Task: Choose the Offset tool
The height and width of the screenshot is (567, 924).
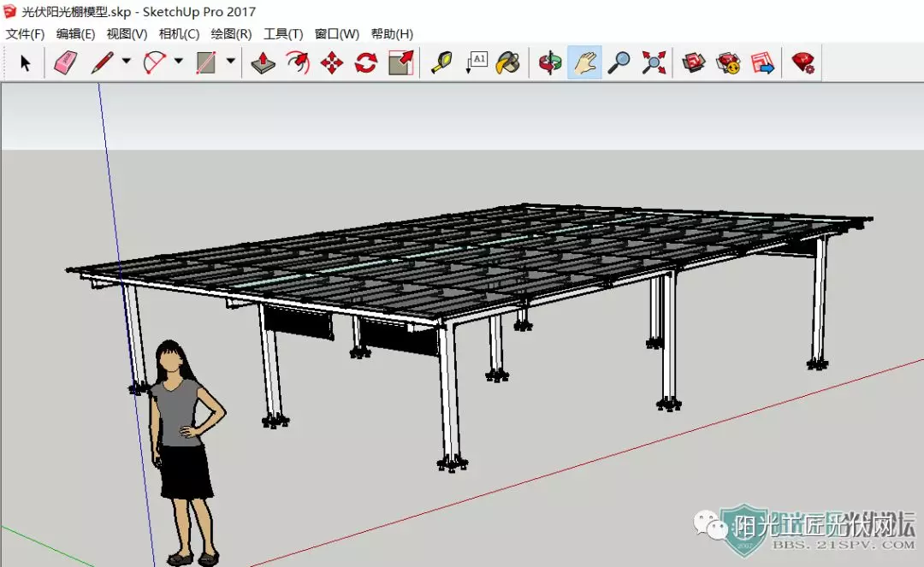Action: pos(298,62)
